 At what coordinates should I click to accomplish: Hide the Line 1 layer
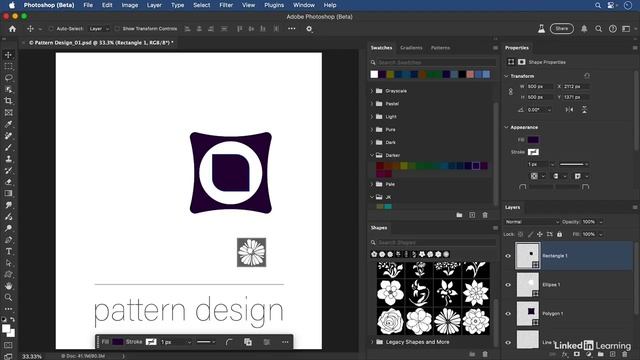[508, 342]
